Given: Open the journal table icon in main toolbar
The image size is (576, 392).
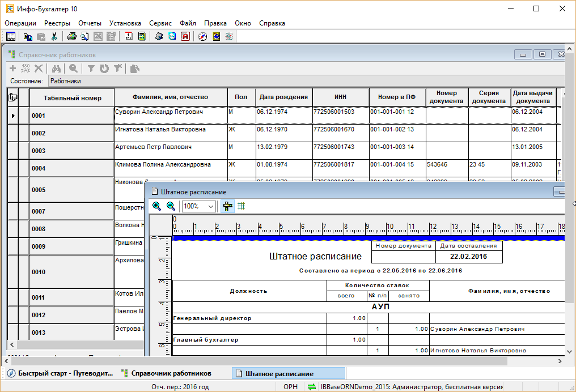Looking at the screenshot, I should point(11,36).
